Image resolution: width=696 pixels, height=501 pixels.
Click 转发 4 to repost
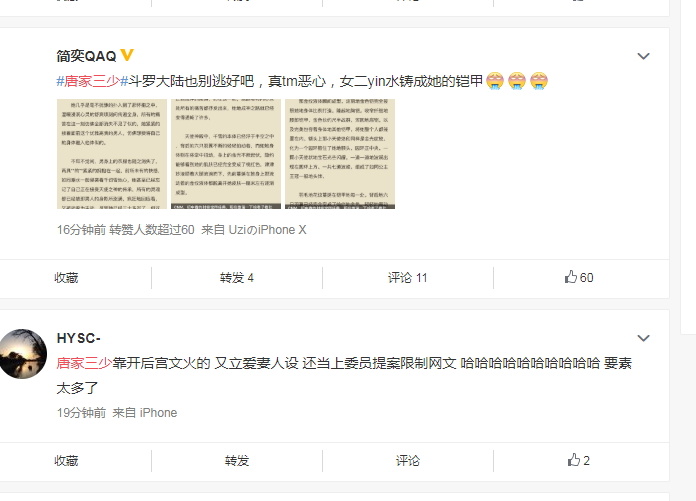pyautogui.click(x=237, y=278)
